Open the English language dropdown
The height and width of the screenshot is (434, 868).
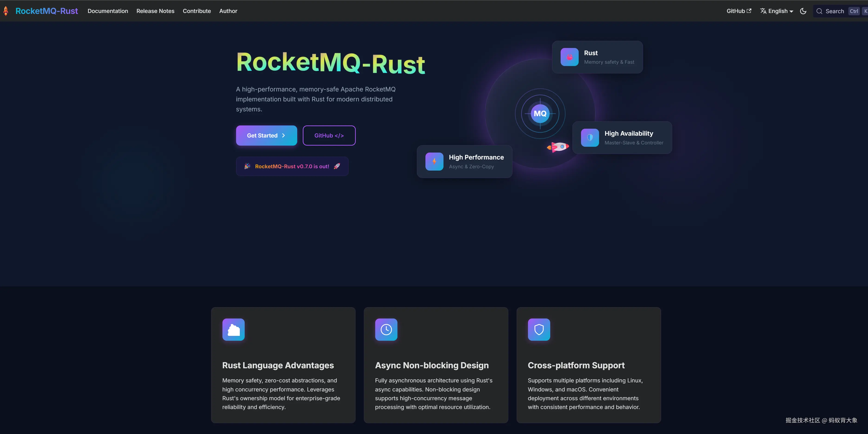click(x=777, y=11)
